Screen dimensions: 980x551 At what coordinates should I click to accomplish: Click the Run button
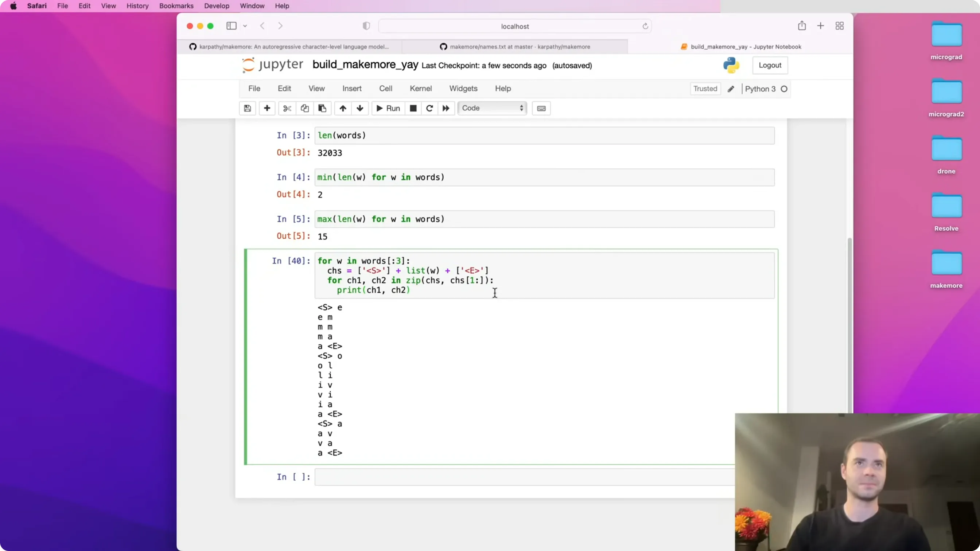coord(388,108)
